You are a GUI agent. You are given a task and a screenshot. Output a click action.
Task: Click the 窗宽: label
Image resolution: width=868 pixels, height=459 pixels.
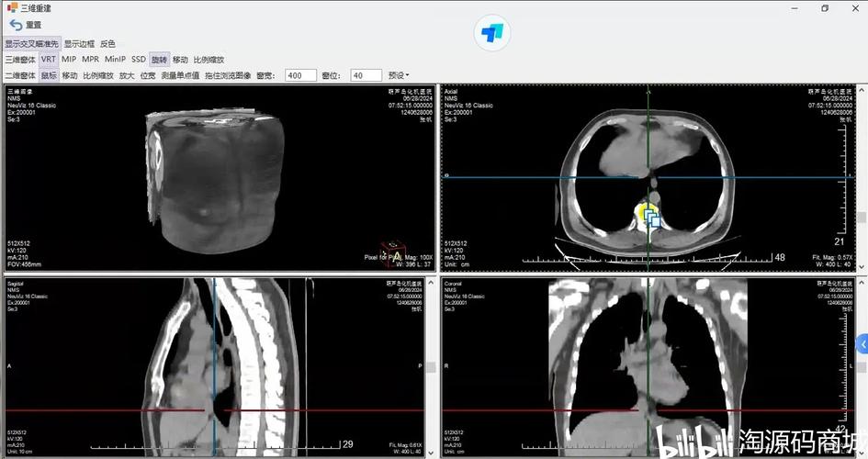tap(265, 75)
